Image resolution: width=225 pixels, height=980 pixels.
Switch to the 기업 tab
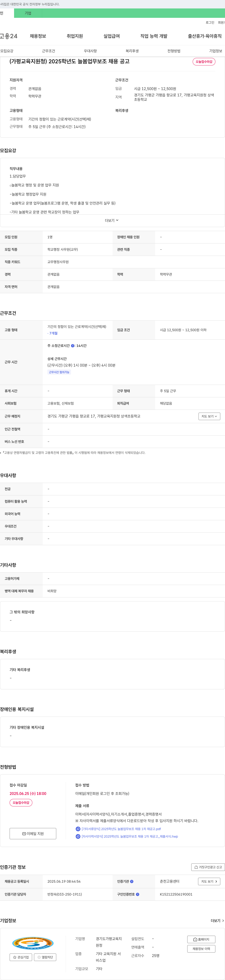28,13
